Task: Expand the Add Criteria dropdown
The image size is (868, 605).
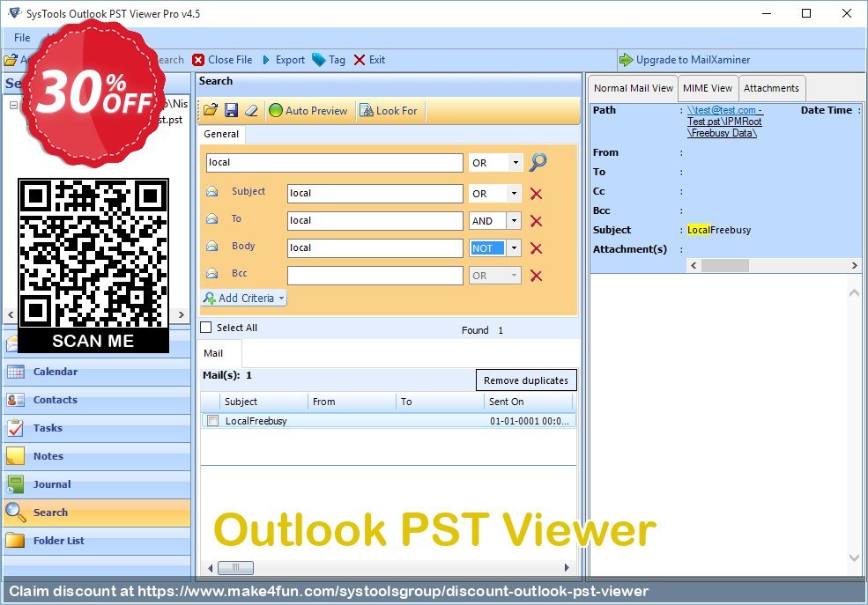Action: [x=281, y=298]
